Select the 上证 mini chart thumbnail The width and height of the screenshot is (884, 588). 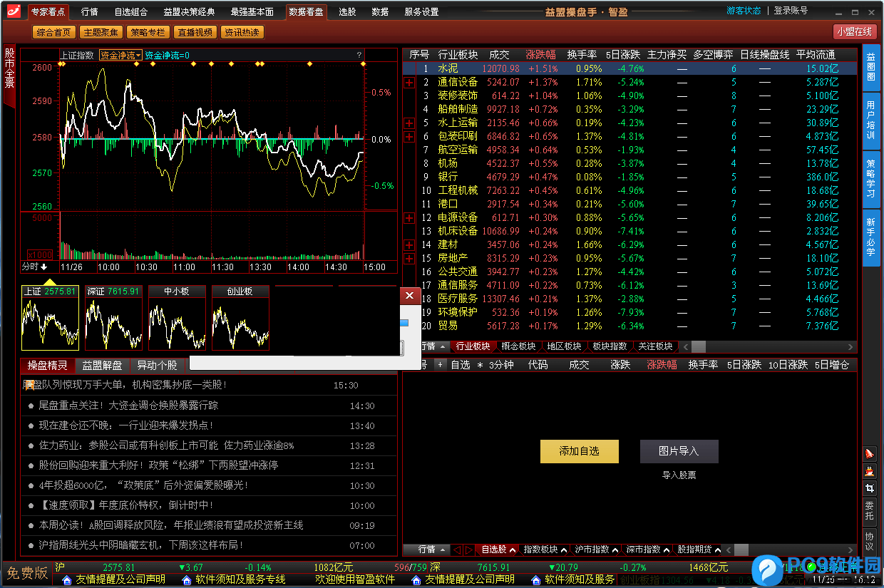[51, 318]
